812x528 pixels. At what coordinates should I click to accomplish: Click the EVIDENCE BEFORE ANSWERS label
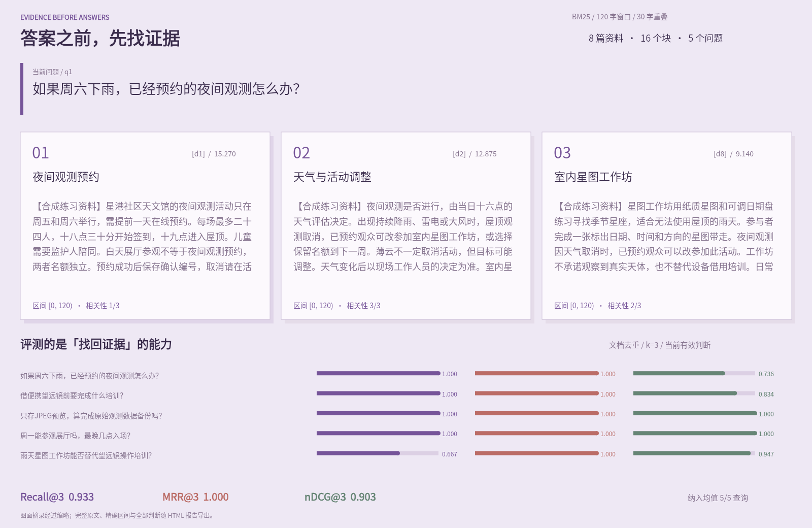click(65, 17)
